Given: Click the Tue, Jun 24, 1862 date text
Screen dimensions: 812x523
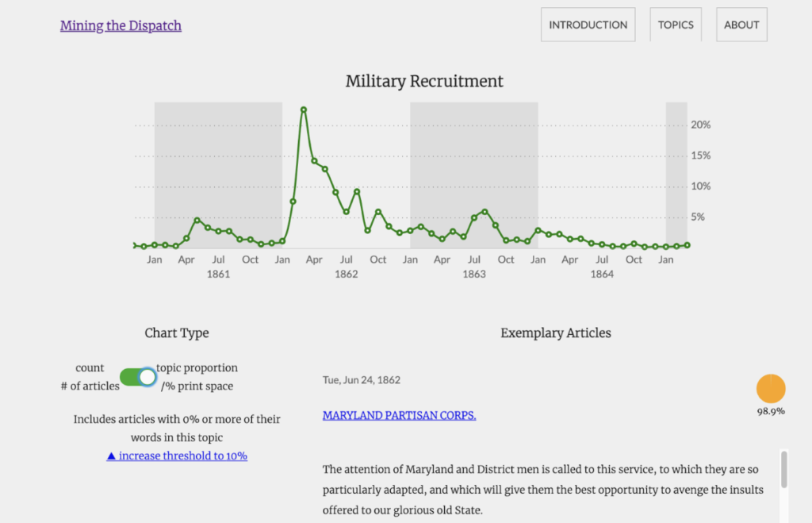Looking at the screenshot, I should click(362, 380).
